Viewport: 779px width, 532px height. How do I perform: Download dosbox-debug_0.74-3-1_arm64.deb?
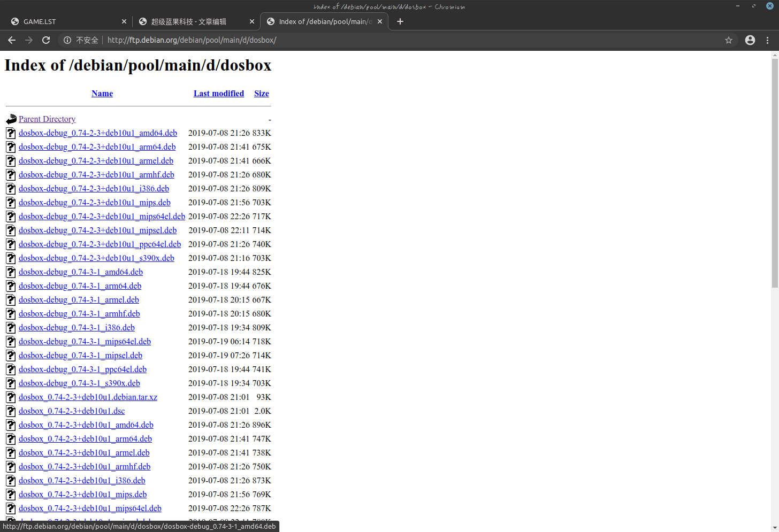80,286
